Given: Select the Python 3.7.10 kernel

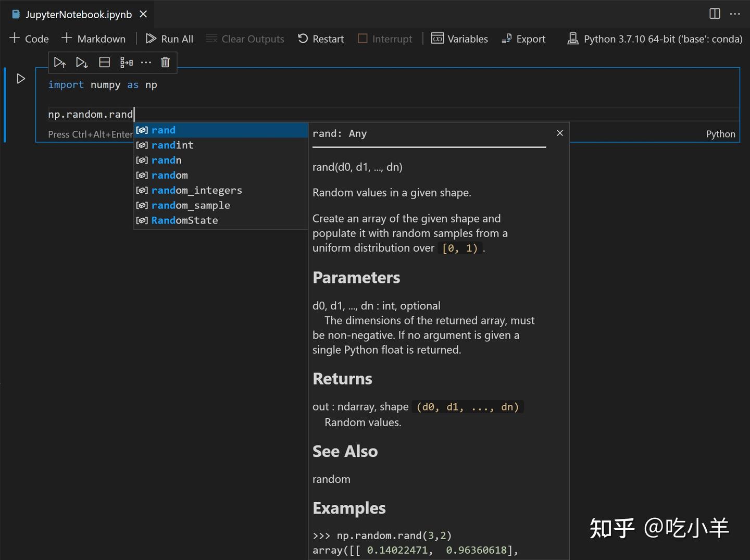Looking at the screenshot, I should [654, 39].
